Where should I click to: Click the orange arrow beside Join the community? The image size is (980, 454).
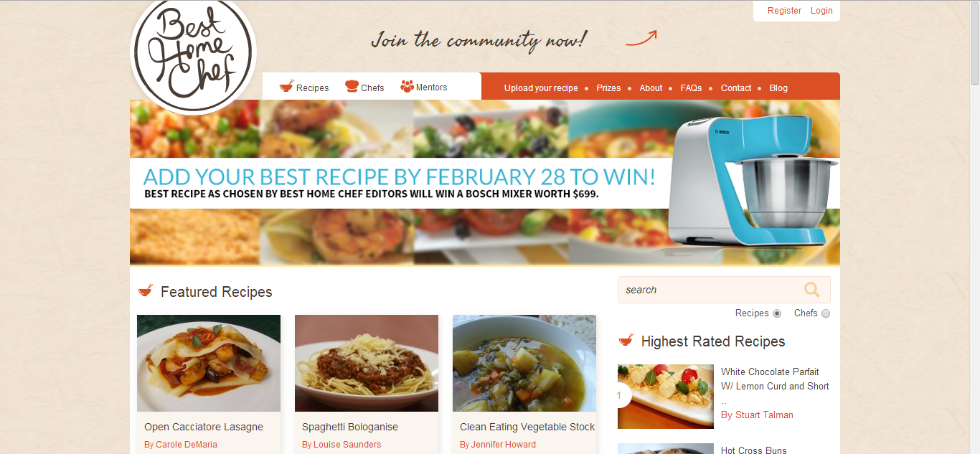pos(641,37)
